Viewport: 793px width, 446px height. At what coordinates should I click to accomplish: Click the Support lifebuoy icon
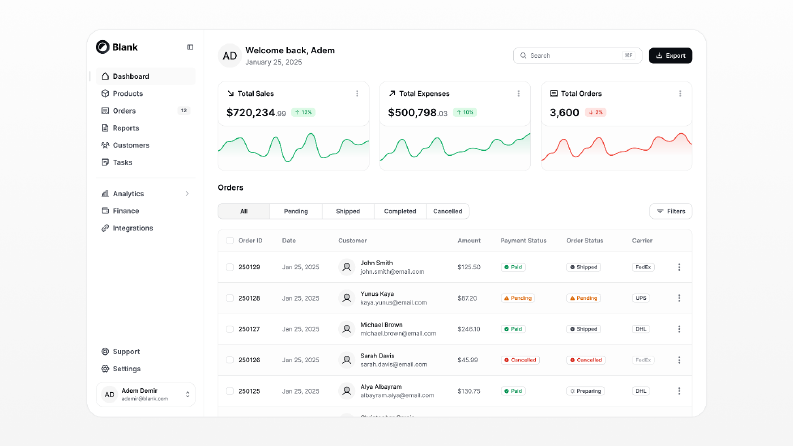pos(105,351)
